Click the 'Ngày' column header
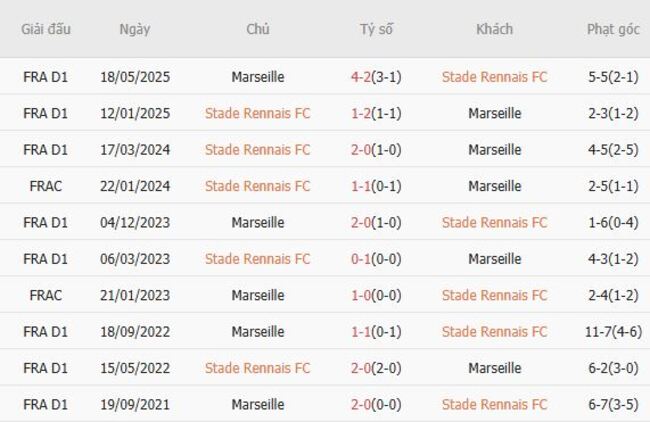Image resolution: width=650 pixels, height=422 pixels. point(135,29)
